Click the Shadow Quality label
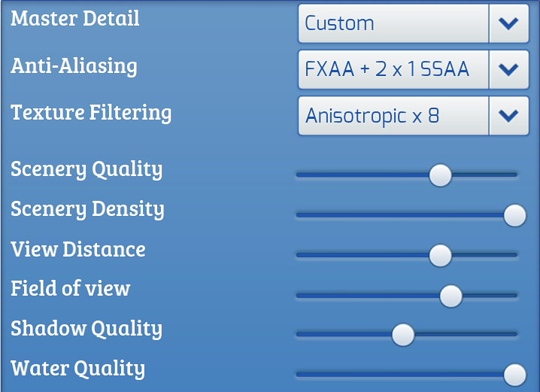This screenshot has height=392, width=540. (86, 329)
